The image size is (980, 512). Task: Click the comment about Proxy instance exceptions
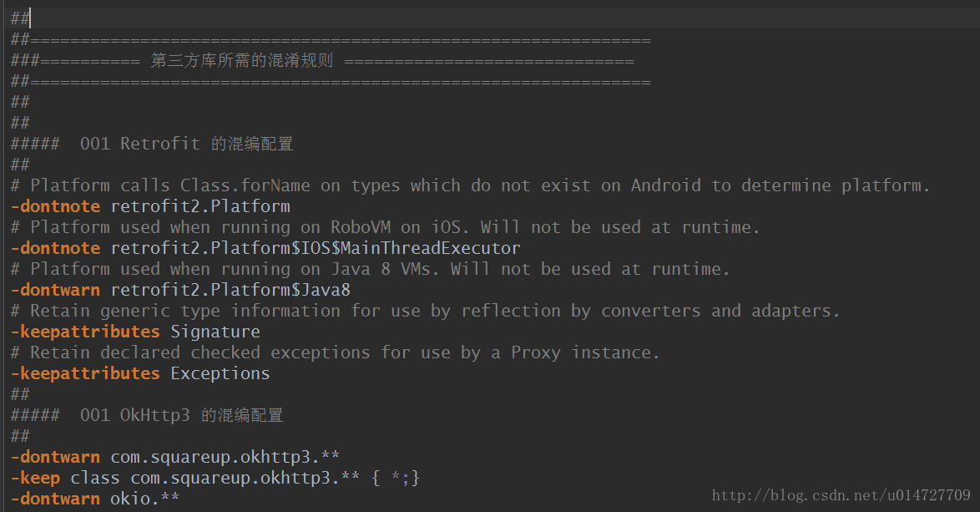[x=336, y=353]
